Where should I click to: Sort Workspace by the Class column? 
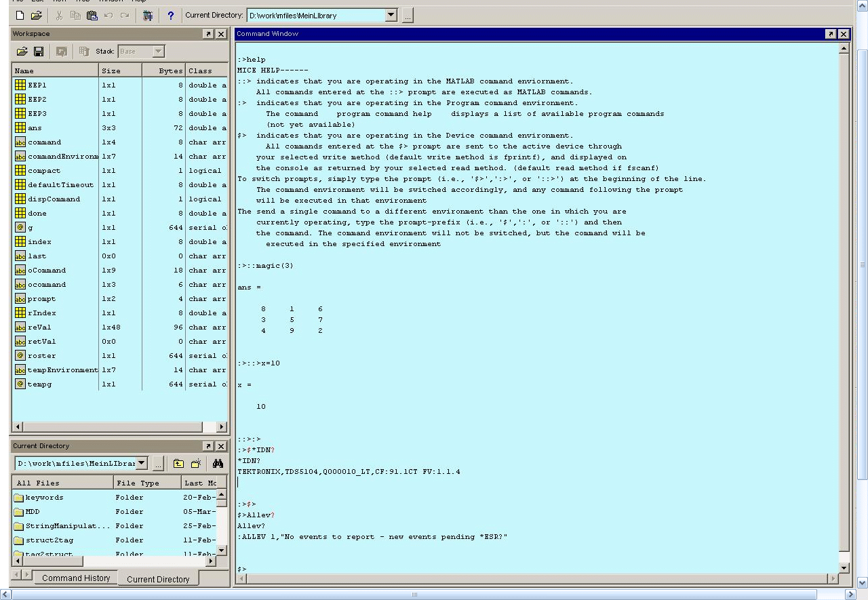(x=206, y=71)
